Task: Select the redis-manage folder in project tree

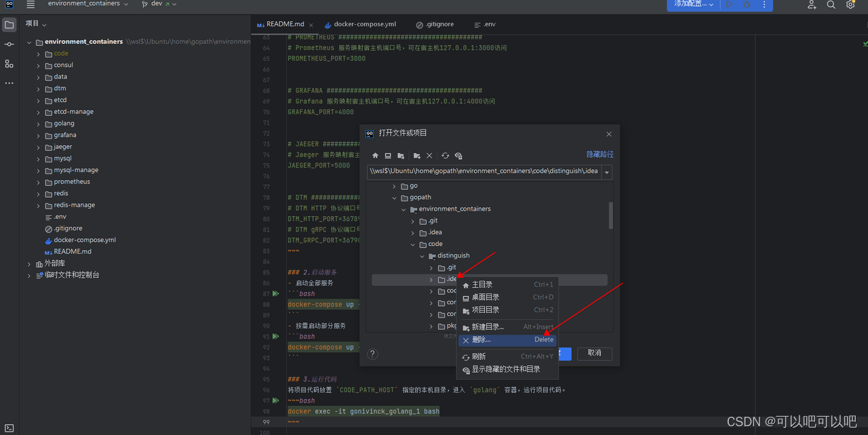Action: coord(75,205)
